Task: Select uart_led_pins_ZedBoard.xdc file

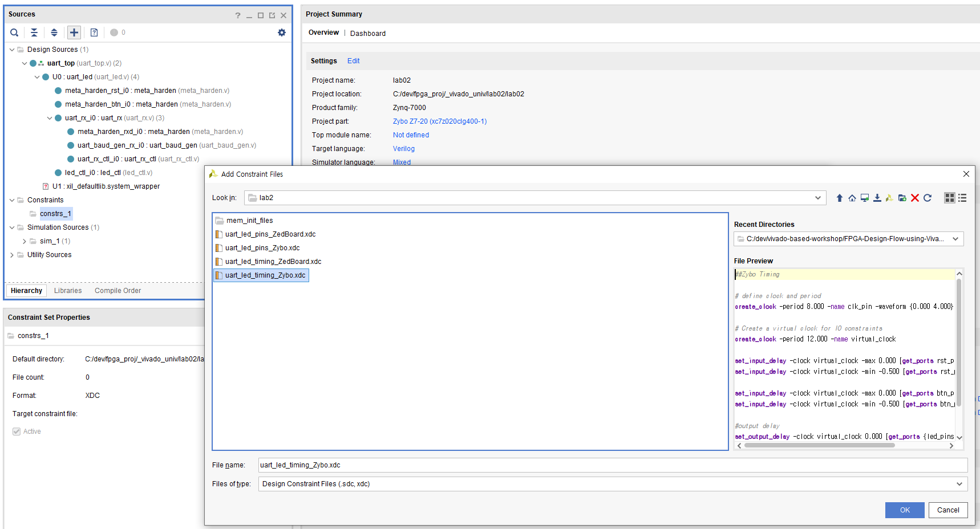Action: 265,234
